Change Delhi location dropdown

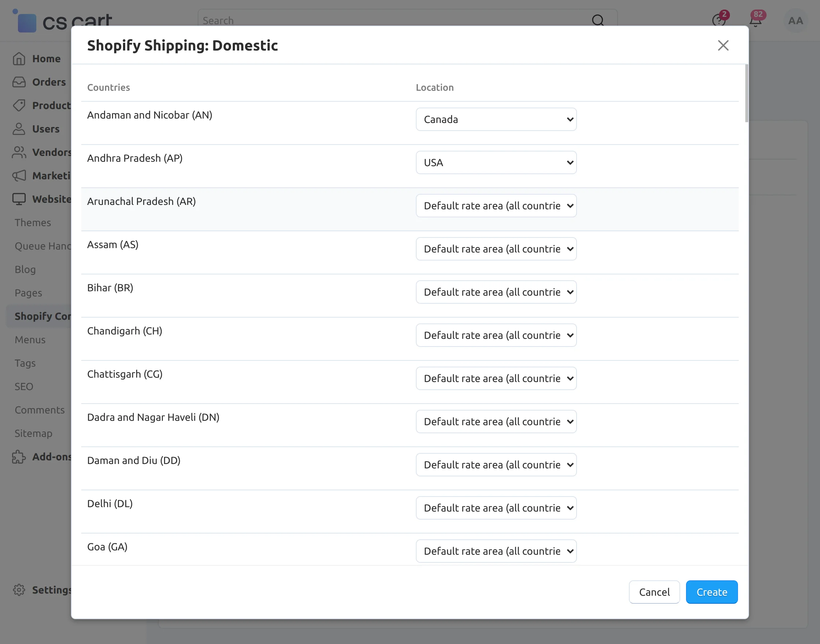496,508
